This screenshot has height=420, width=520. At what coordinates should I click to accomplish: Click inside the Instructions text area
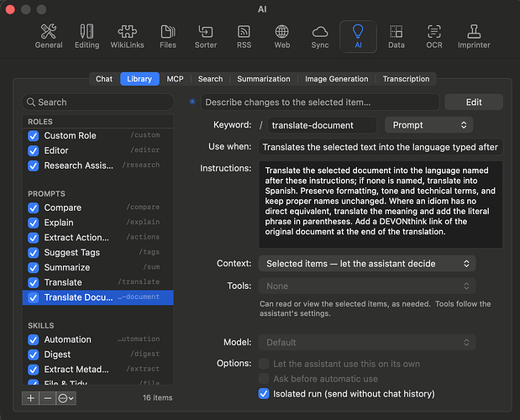[x=381, y=204]
